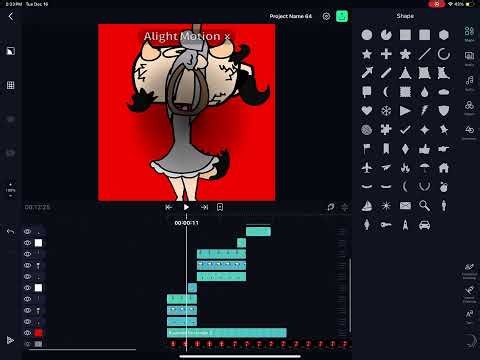
Task: Pick the four-point sparkle shape
Action: point(424,130)
